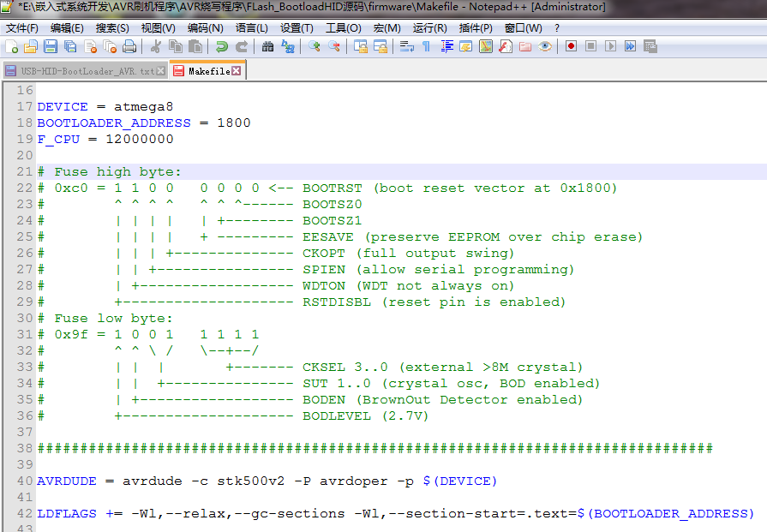Expand the 语言(L) language menu

[x=251, y=27]
